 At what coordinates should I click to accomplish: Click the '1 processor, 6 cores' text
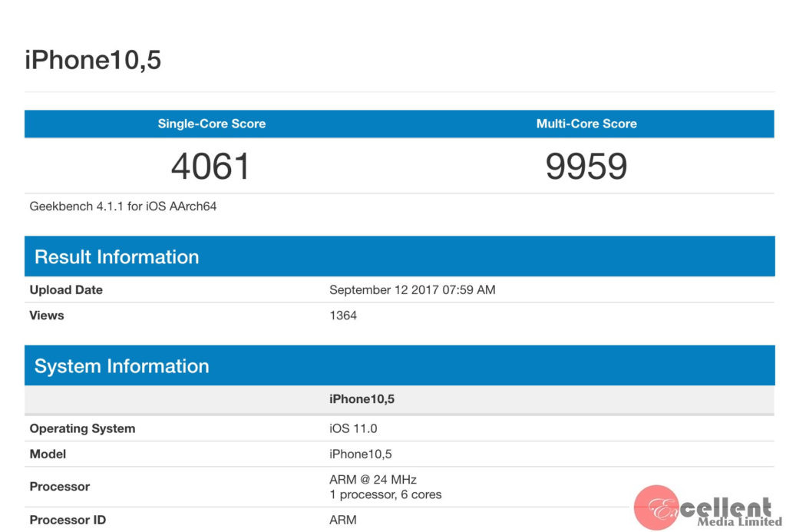385,494
